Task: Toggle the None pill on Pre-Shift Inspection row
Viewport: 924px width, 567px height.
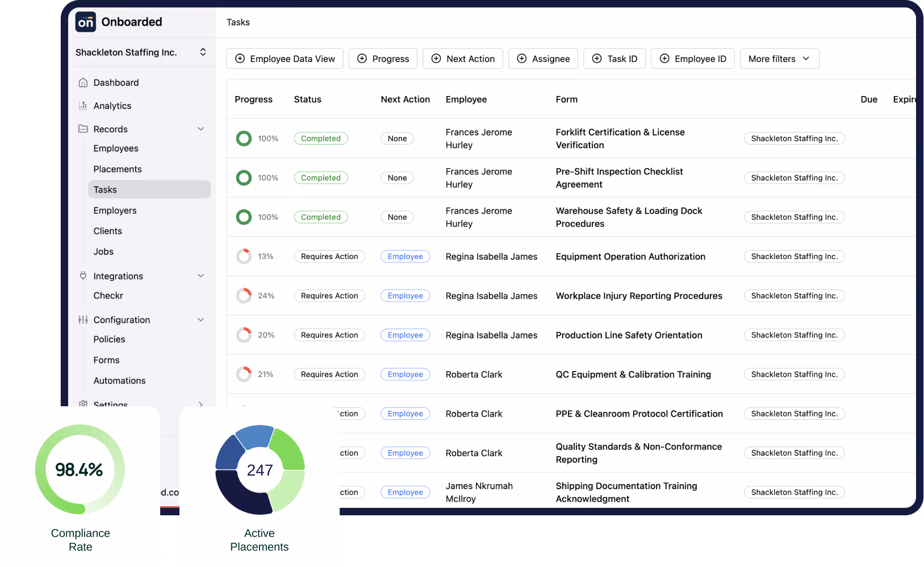Action: pos(397,177)
